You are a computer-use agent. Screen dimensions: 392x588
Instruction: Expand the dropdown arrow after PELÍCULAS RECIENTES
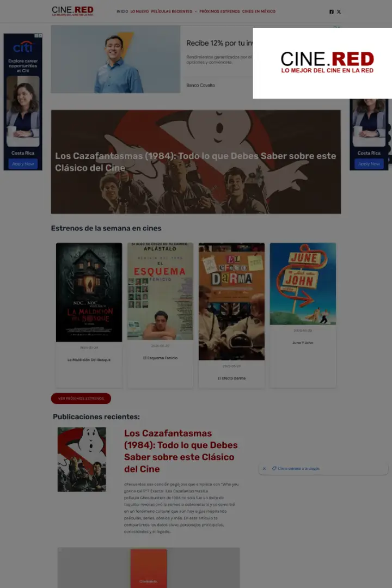[x=196, y=11]
